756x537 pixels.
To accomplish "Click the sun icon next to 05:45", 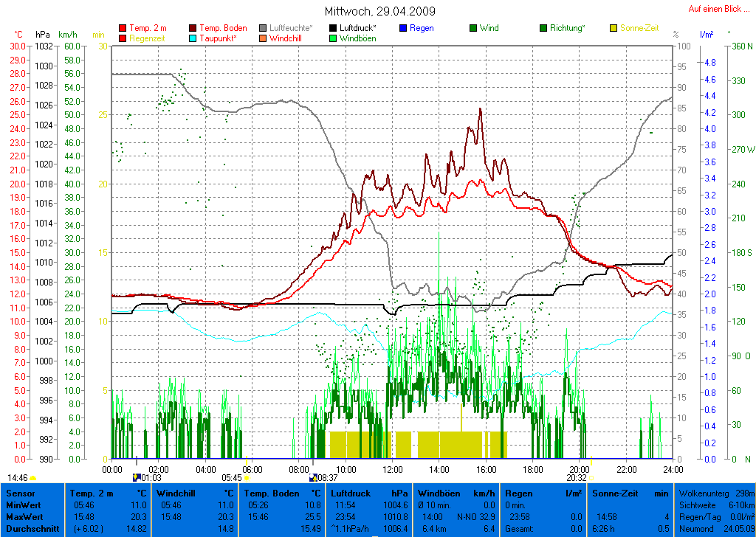I will click(247, 478).
